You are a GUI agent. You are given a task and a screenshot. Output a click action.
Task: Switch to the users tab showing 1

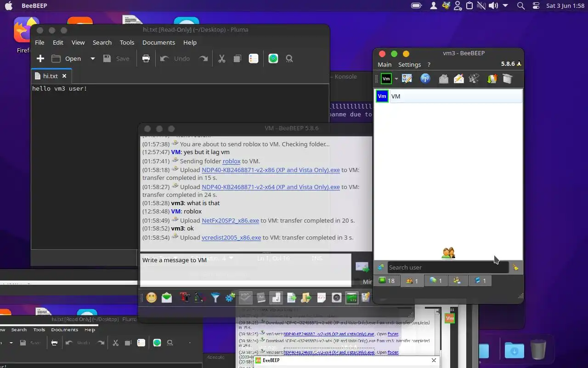pos(412,281)
